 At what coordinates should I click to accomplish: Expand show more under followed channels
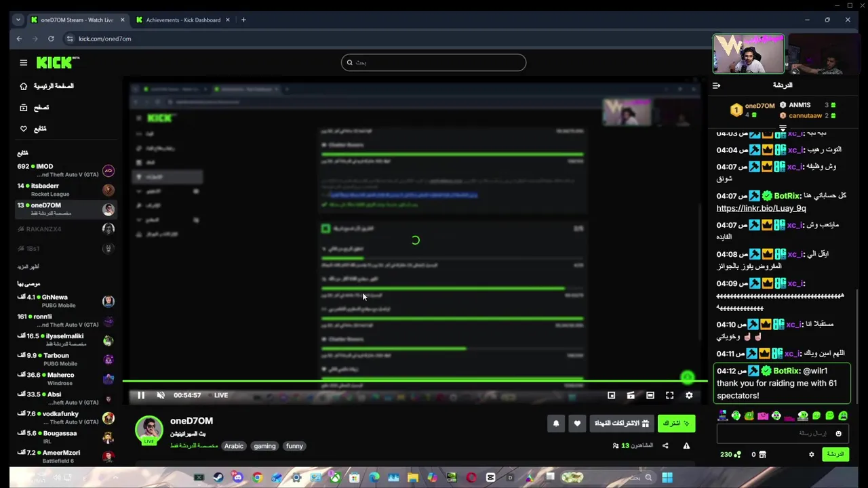pos(28,266)
